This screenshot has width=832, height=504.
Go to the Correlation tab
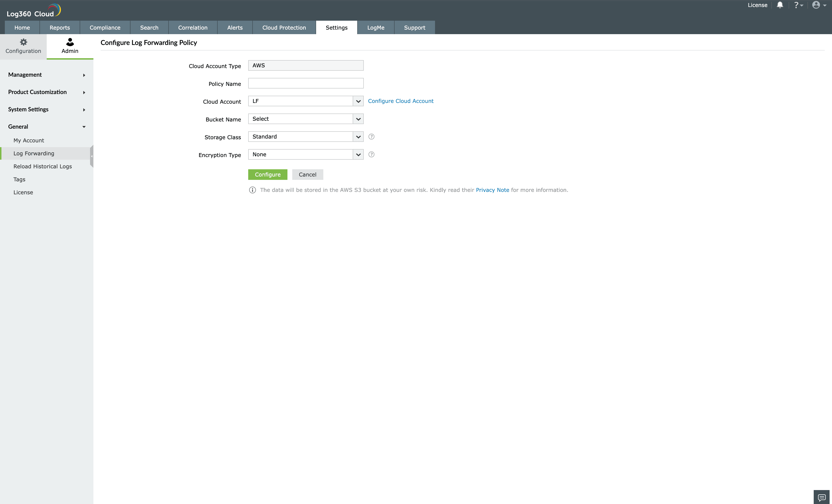pyautogui.click(x=192, y=28)
